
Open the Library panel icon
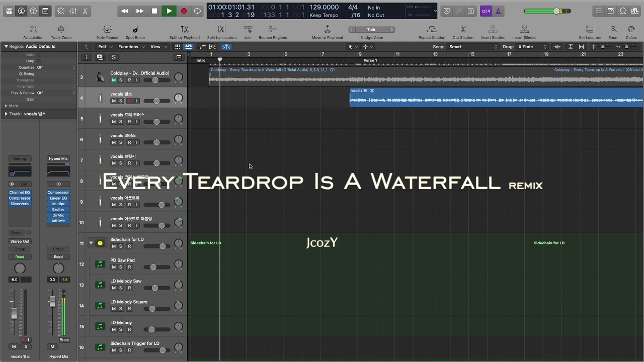pos(9,11)
